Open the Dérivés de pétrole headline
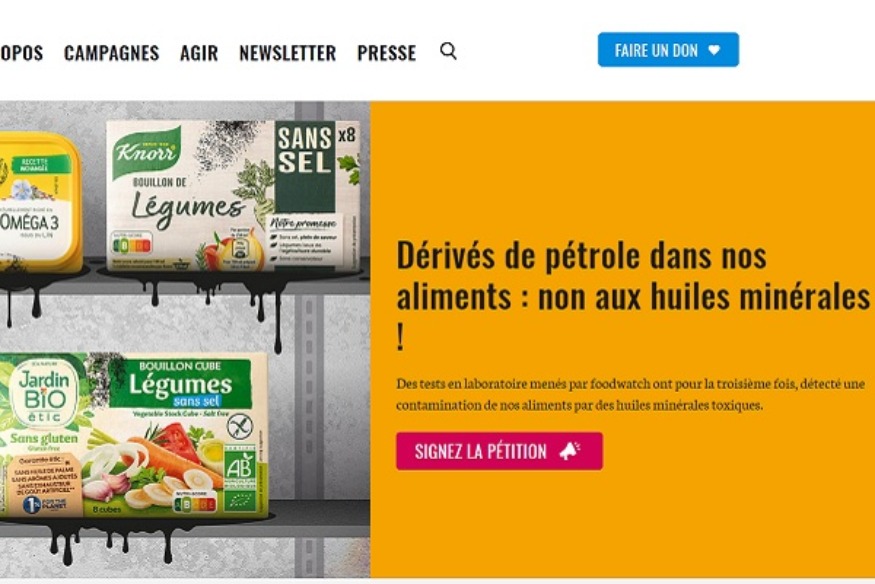 tap(633, 296)
